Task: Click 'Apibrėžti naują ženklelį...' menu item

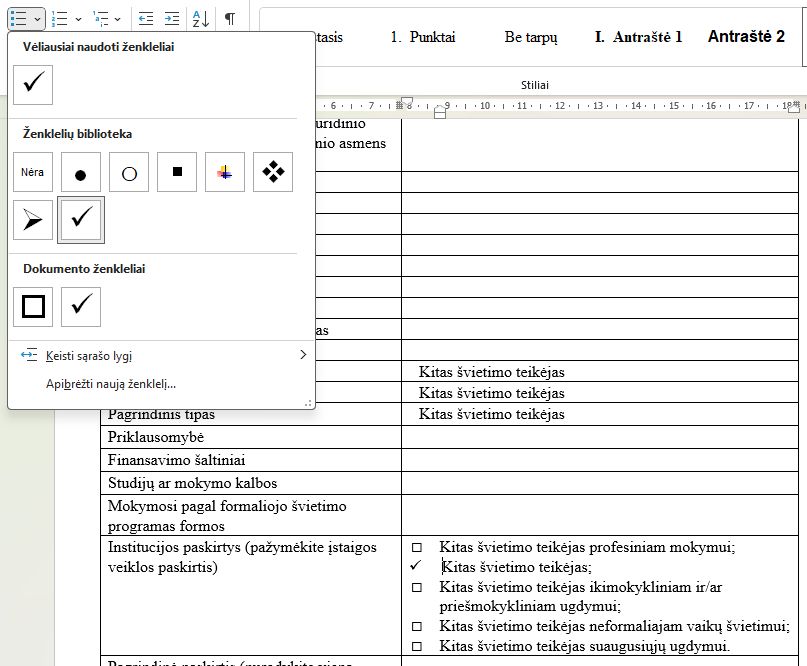Action: pos(111,383)
